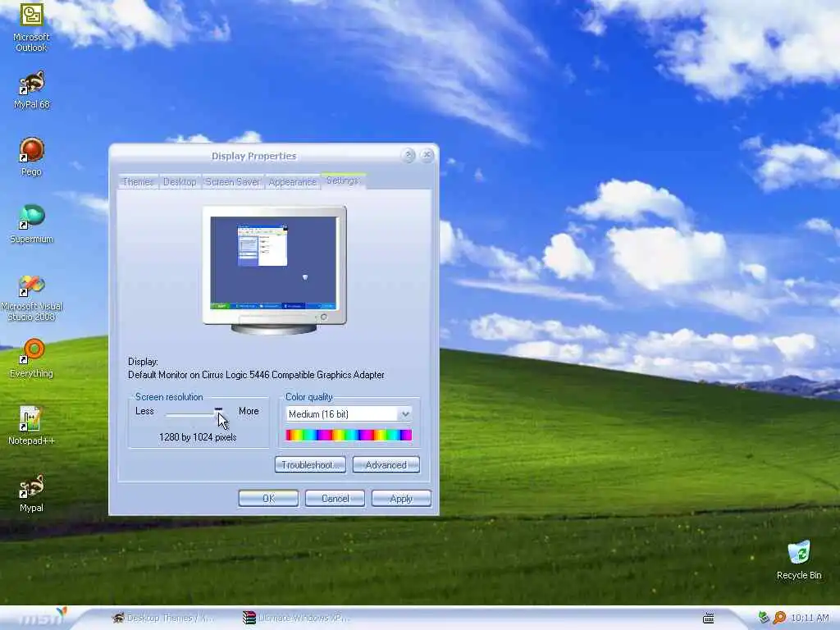Click the safely remove hardware tray icon
The width and height of the screenshot is (840, 630).
[x=764, y=618]
